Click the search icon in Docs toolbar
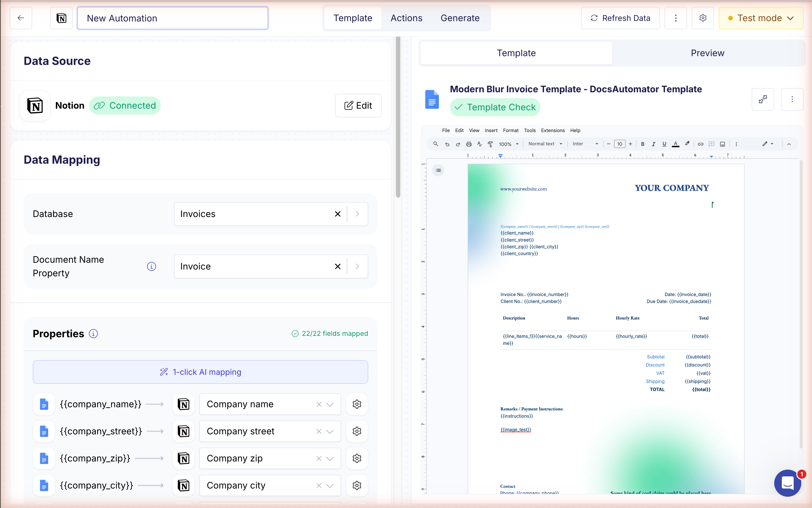Image resolution: width=812 pixels, height=508 pixels. pos(436,144)
